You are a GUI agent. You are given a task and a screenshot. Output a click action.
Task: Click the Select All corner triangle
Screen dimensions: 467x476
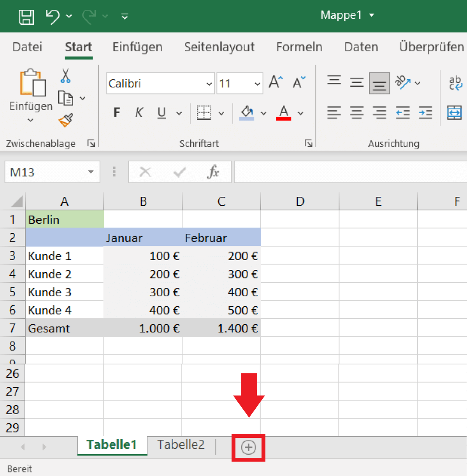point(16,201)
